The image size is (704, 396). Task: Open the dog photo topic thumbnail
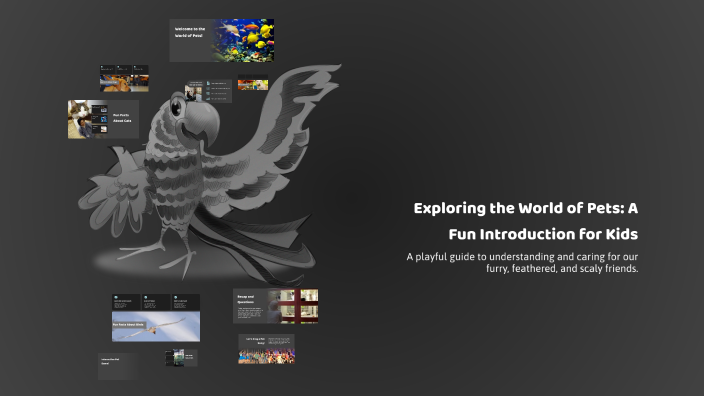[x=124, y=78]
